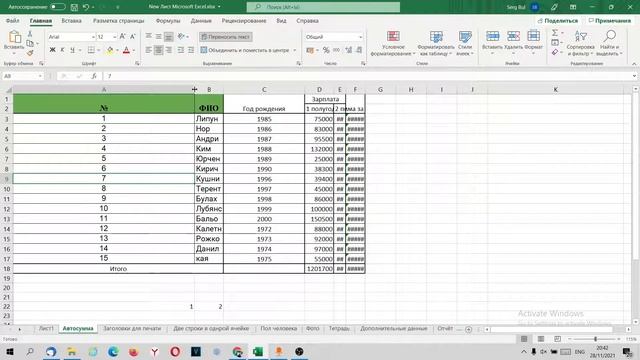640x360 pixels.
Task: Open the Number group dialog launcher
Action: 363,63
